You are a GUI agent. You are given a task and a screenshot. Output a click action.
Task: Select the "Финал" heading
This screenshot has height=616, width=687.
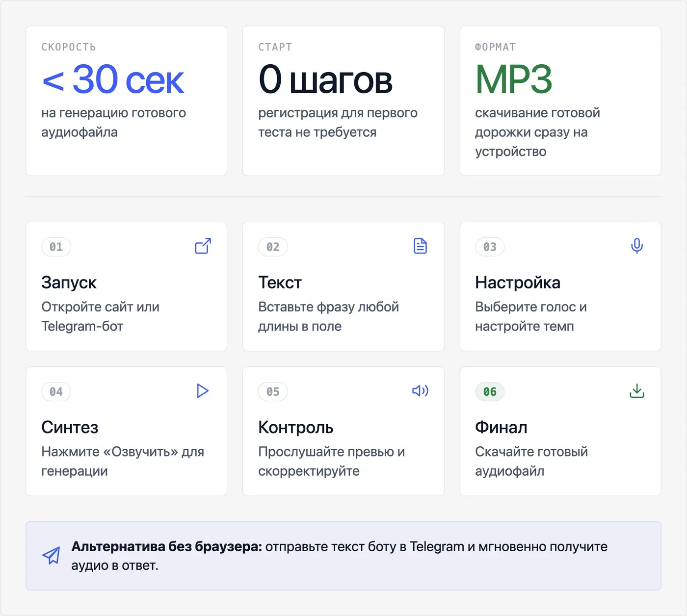click(501, 427)
